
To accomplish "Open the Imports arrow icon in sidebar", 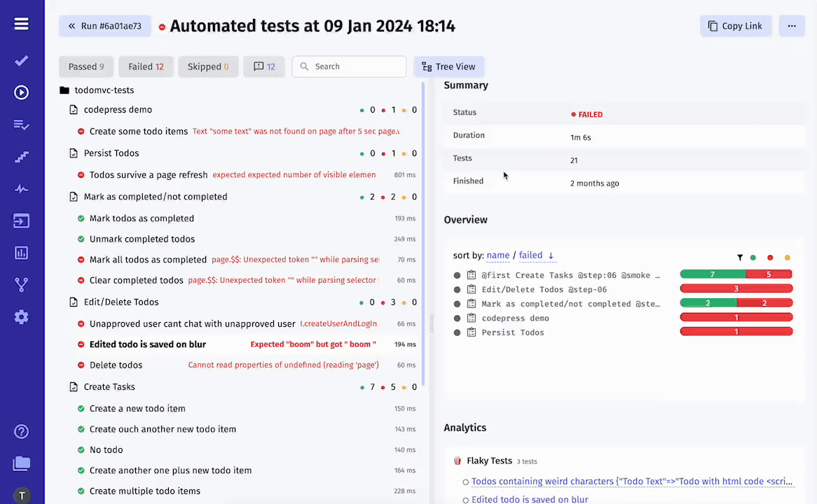I will click(21, 220).
